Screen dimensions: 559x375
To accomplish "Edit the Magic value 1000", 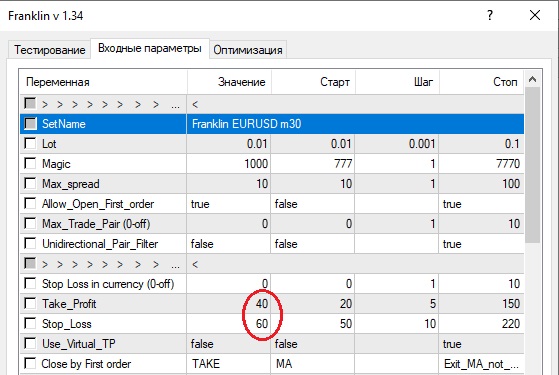I will tap(229, 164).
